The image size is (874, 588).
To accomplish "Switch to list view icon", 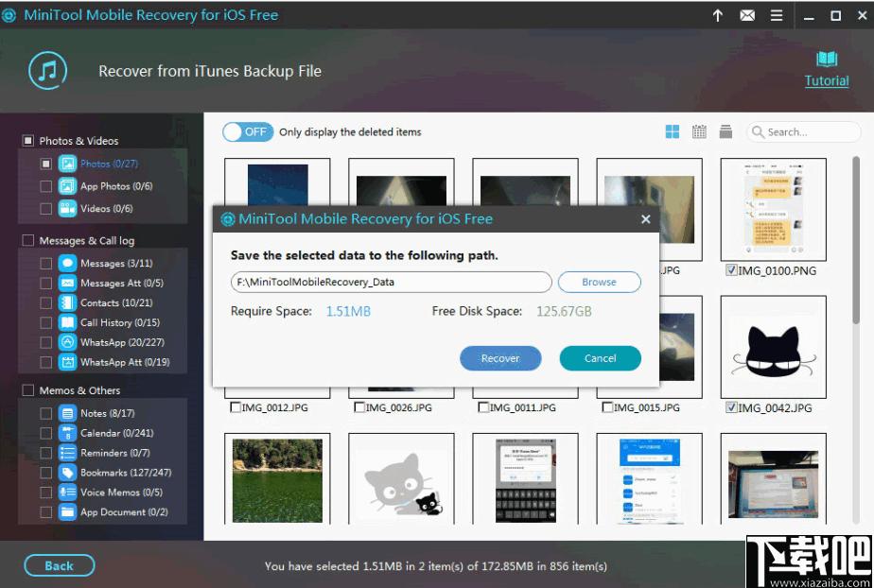I will [x=725, y=132].
